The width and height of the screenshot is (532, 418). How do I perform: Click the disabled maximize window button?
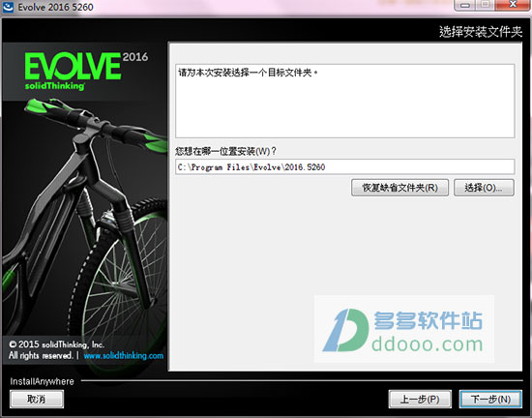[x=486, y=5]
